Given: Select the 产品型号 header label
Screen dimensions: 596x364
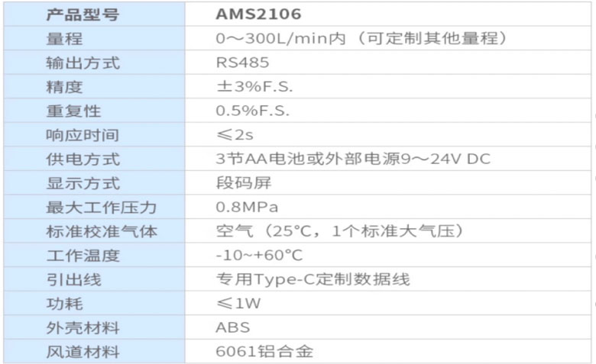Looking at the screenshot, I should [x=83, y=14].
